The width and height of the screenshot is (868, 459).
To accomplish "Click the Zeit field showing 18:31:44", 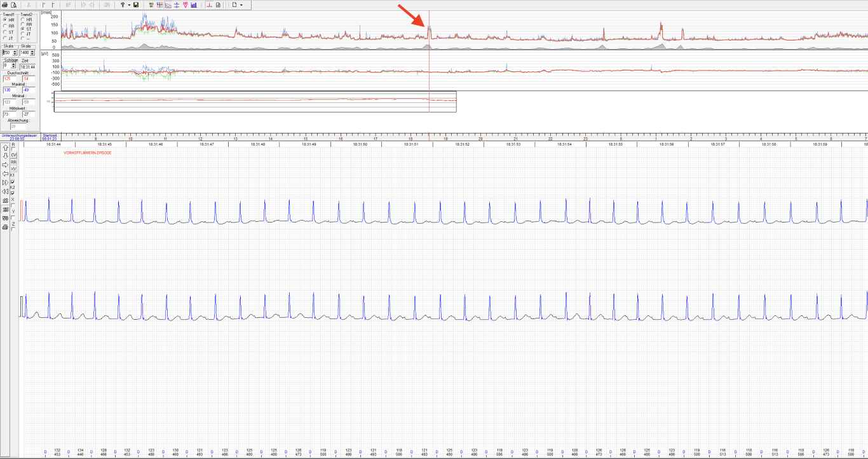I will click(x=27, y=65).
